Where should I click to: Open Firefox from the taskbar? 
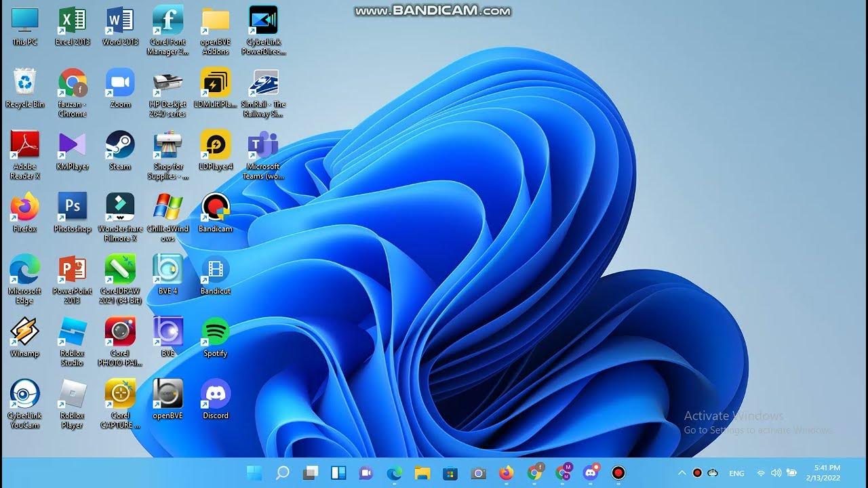pyautogui.click(x=507, y=472)
